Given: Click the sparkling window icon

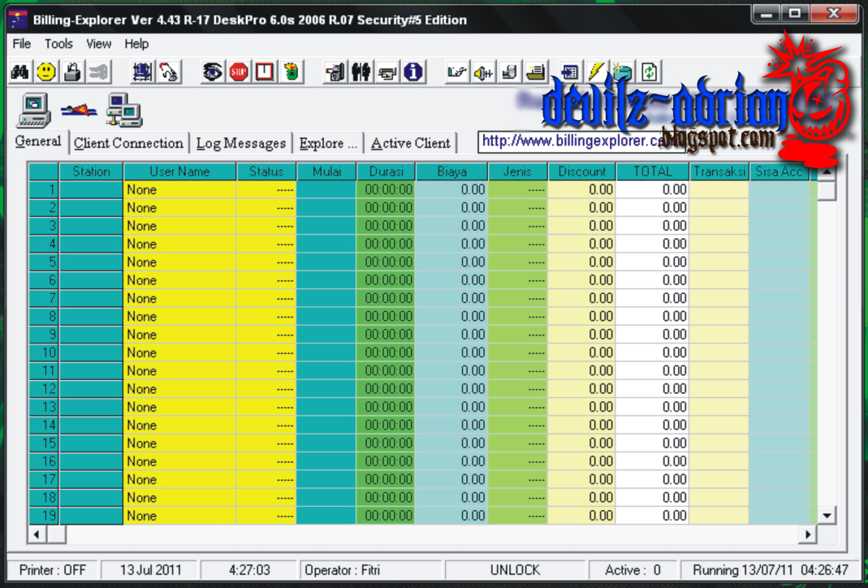Looking at the screenshot, I should (622, 72).
